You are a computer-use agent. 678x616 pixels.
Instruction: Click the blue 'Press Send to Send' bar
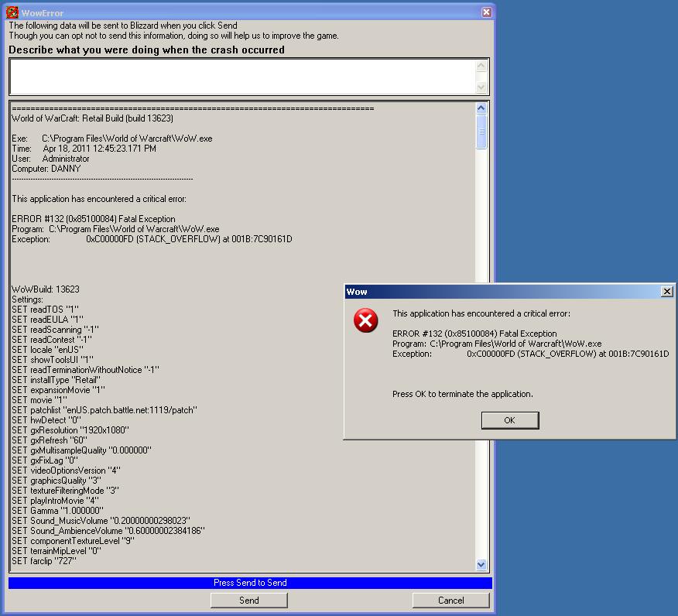250,583
